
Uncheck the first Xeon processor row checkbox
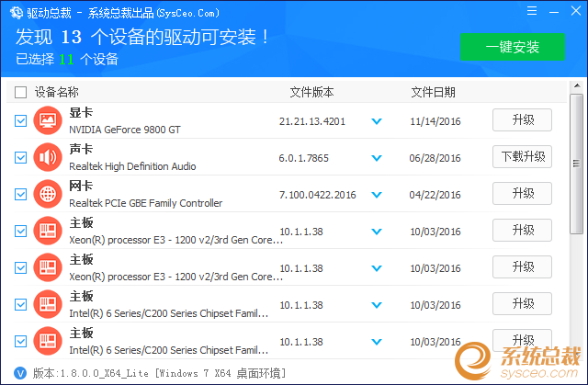20,231
